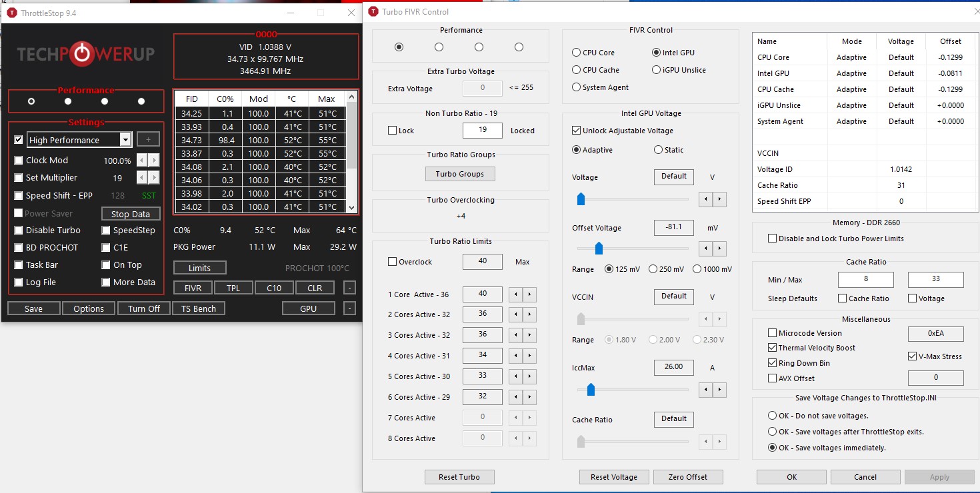Click the IccMax slider thumb
The width and height of the screenshot is (980, 493).
click(591, 389)
